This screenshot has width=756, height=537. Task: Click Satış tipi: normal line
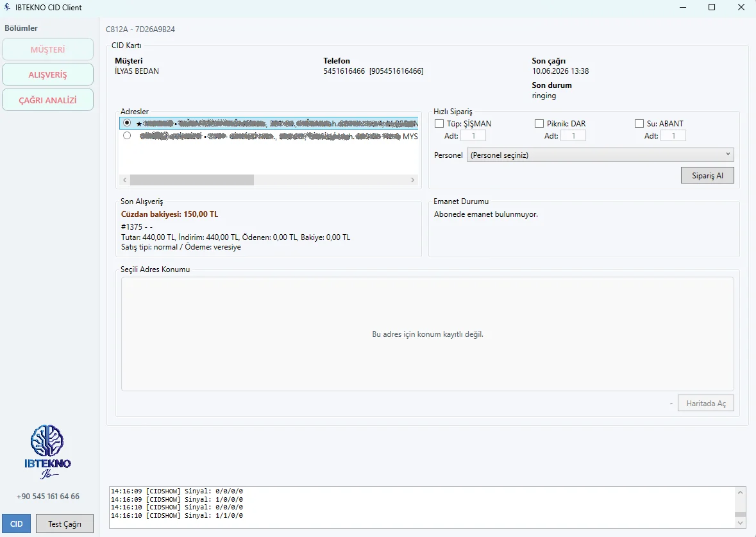[181, 247]
